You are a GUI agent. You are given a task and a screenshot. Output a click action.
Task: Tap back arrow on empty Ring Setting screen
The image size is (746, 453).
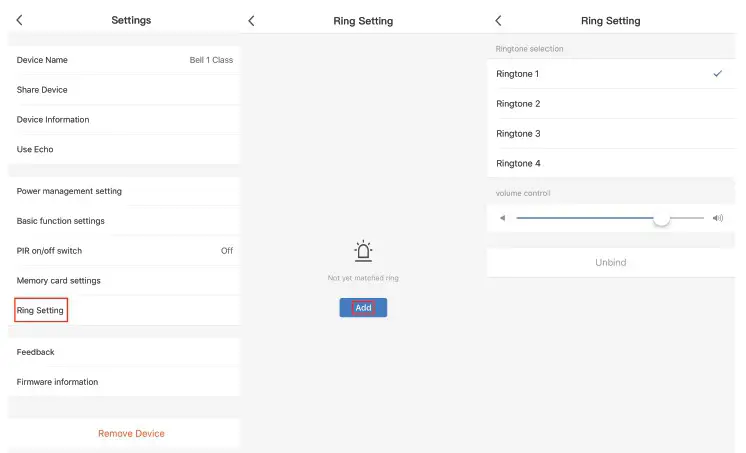(x=251, y=20)
